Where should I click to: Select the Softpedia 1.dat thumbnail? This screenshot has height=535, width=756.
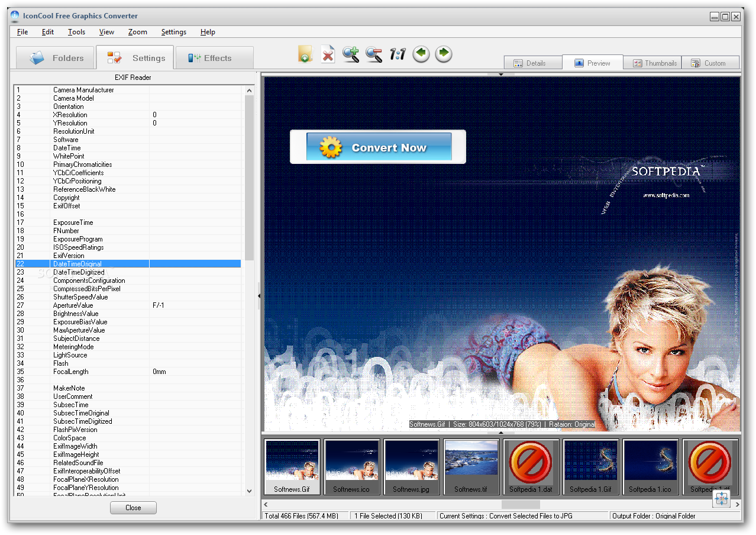tap(531, 466)
